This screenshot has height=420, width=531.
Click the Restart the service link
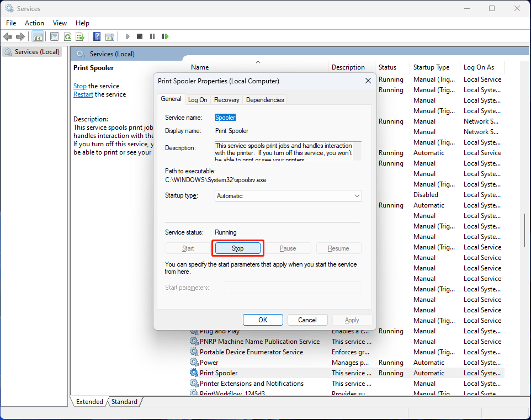[x=83, y=94]
